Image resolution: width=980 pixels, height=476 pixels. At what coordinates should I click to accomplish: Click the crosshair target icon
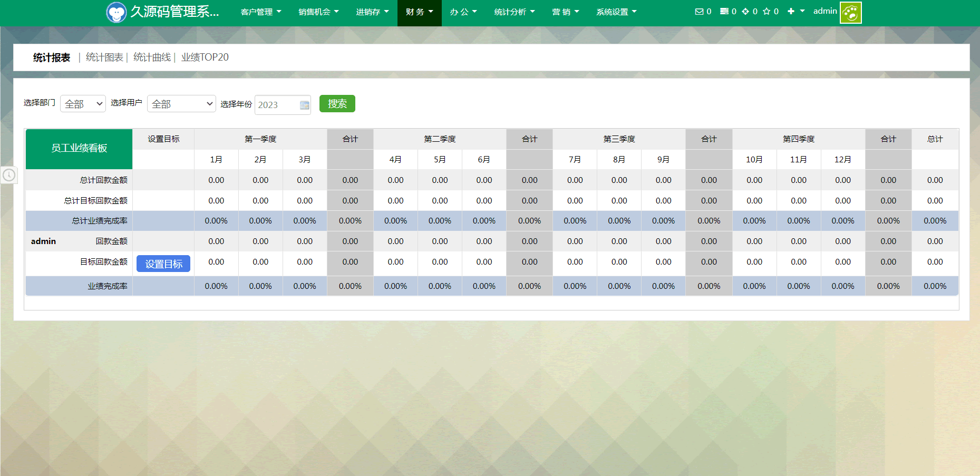tap(745, 12)
